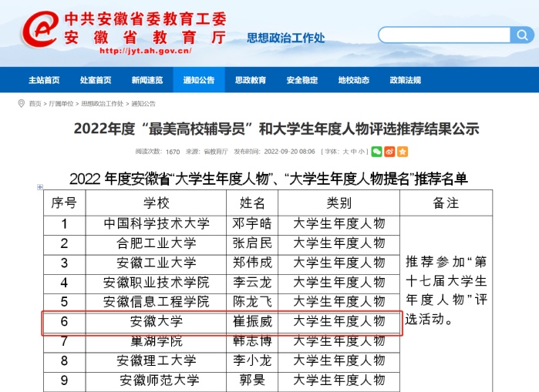Set font size to 大

346,152
